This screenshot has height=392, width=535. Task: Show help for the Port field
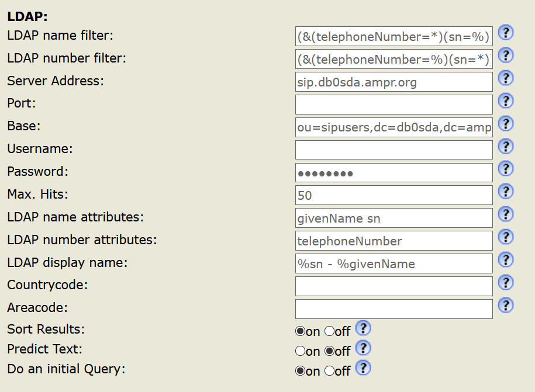click(x=505, y=101)
